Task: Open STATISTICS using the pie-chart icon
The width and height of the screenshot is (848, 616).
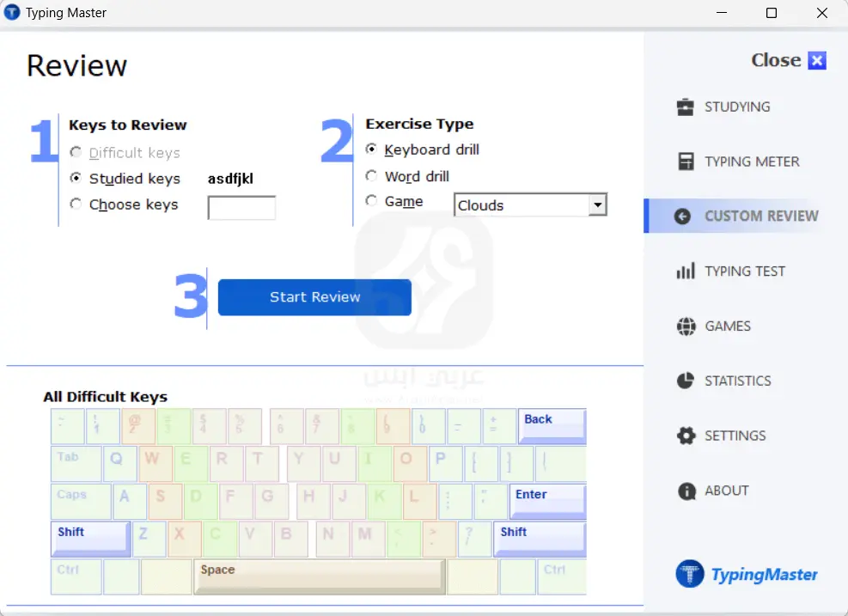Action: click(x=686, y=381)
